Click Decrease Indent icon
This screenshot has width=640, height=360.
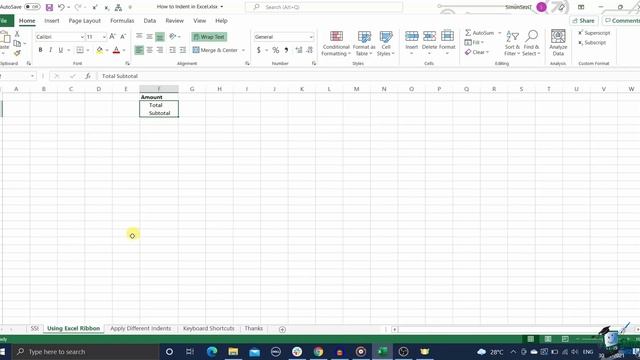172,50
